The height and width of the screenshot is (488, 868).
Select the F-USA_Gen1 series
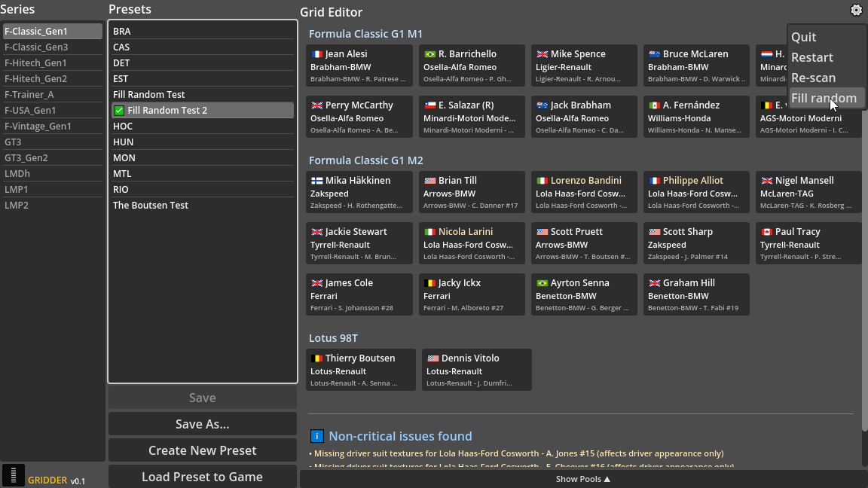(x=53, y=111)
